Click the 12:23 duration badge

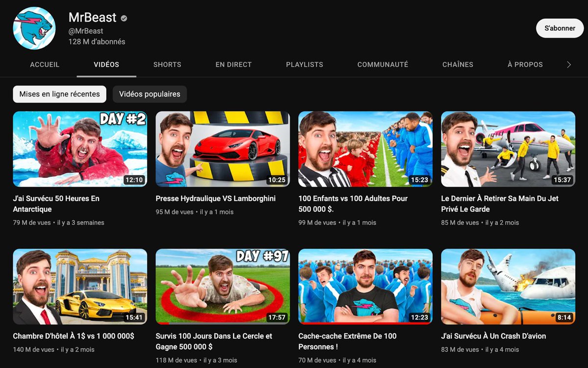point(419,317)
